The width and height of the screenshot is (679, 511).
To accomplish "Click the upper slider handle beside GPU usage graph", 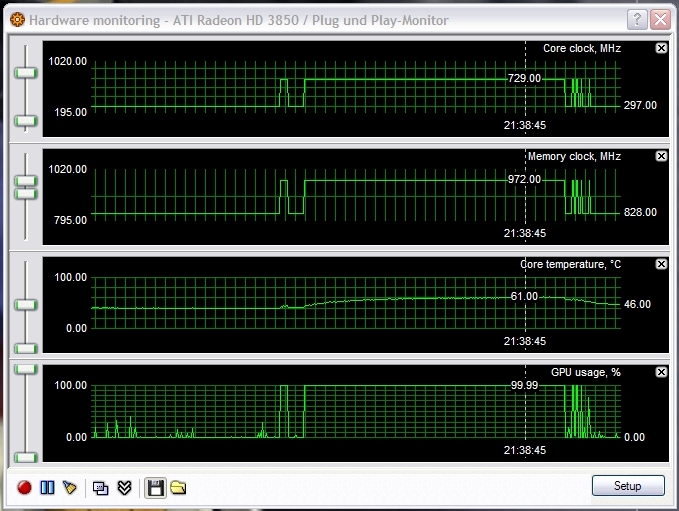I will 26,369.
